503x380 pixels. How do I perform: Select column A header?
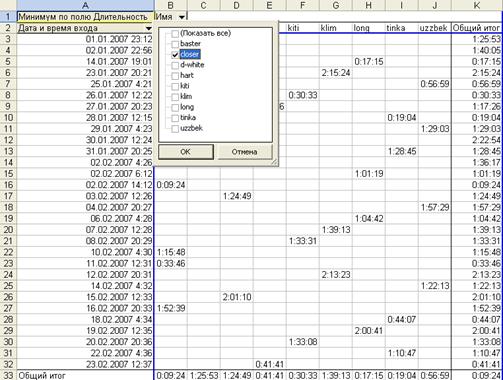pyautogui.click(x=85, y=5)
